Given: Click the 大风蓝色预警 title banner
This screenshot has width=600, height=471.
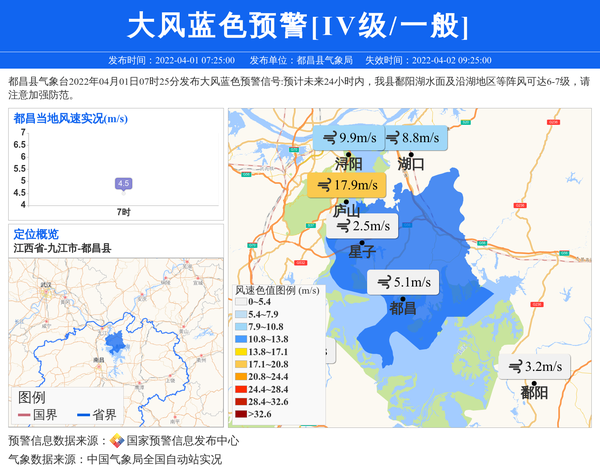Looking at the screenshot, I should tap(299, 25).
